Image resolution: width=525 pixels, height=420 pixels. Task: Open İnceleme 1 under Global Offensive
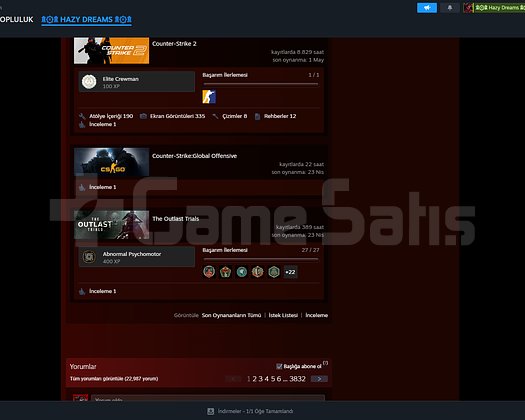[x=102, y=187]
